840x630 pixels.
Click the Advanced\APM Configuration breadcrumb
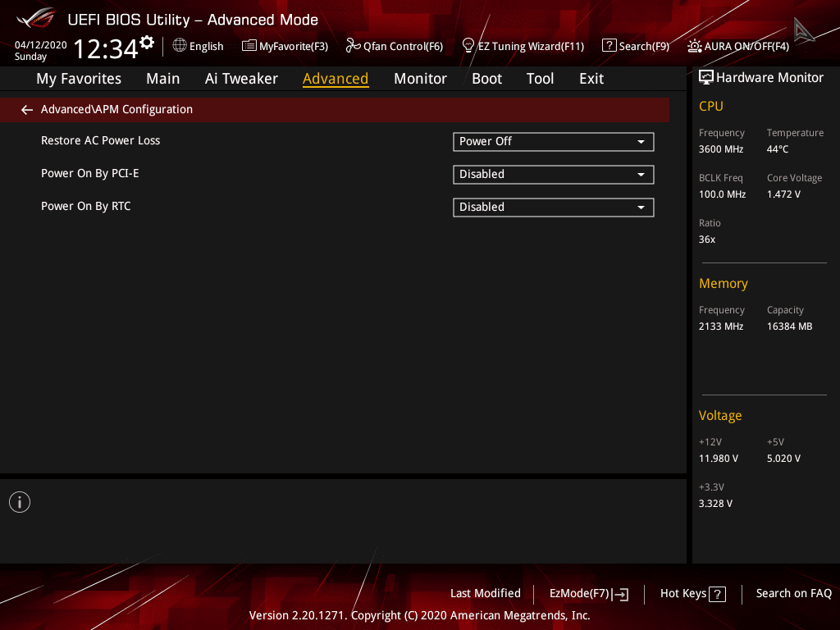pyautogui.click(x=116, y=109)
